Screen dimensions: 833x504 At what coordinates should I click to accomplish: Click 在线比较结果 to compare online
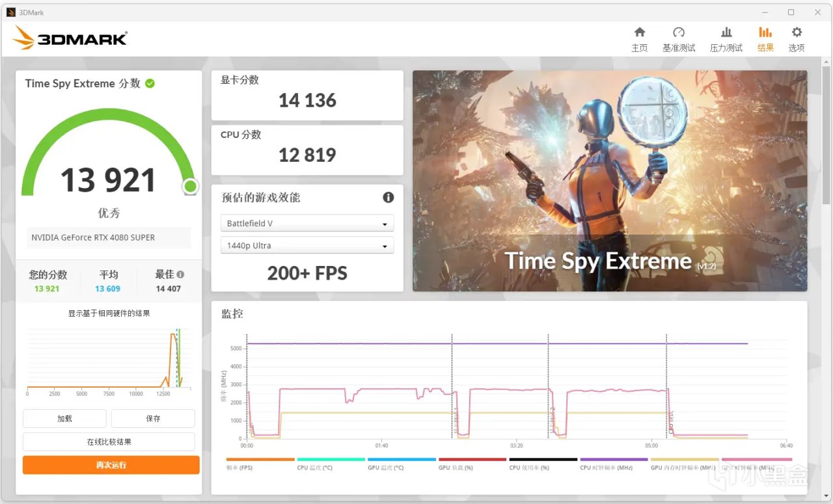point(109,442)
